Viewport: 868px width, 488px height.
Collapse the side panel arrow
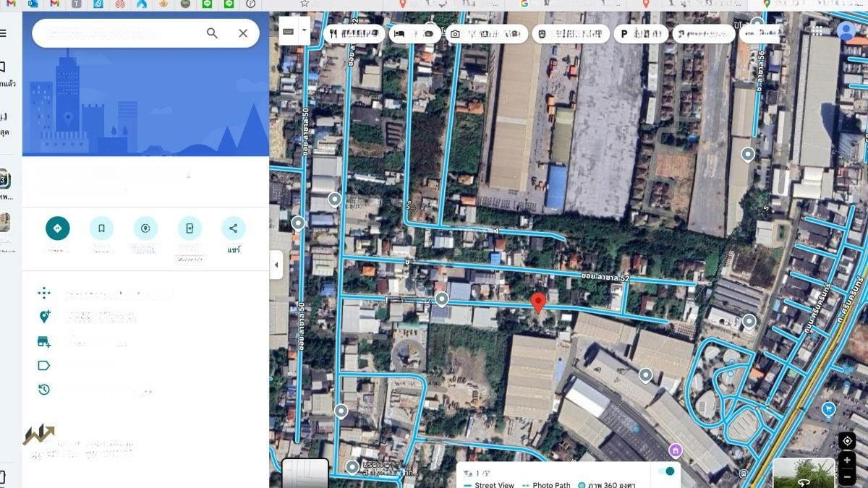point(276,265)
